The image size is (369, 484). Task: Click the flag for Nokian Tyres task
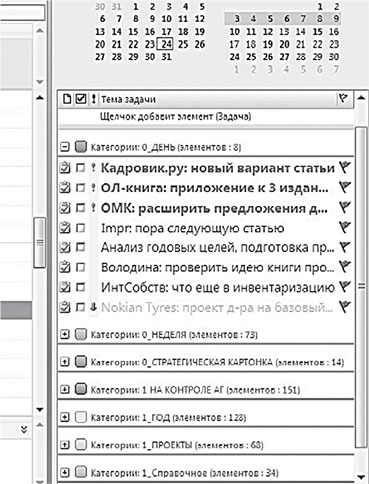tap(345, 307)
